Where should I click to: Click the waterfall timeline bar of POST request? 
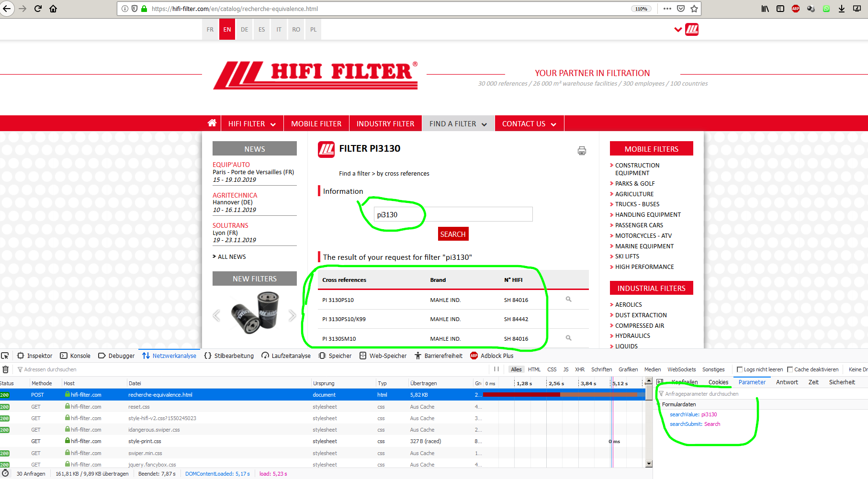point(564,395)
